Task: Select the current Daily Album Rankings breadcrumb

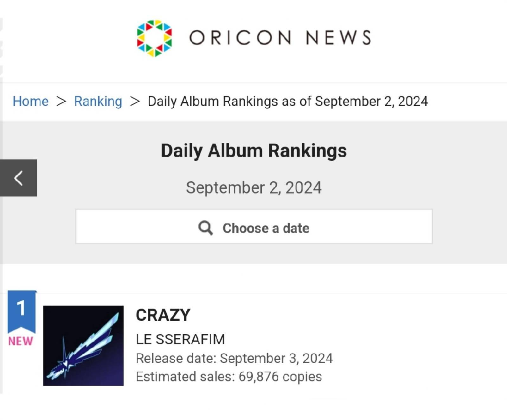Action: 288,102
